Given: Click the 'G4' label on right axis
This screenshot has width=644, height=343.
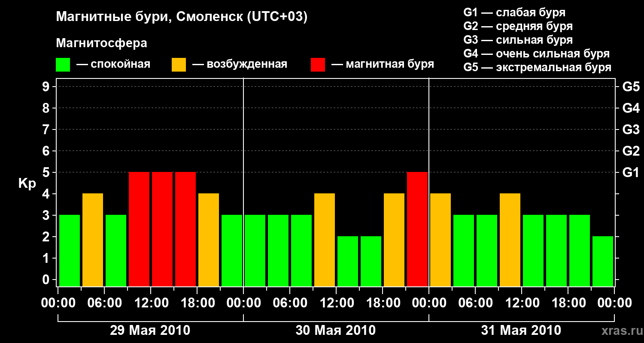Looking at the screenshot, I should [631, 108].
